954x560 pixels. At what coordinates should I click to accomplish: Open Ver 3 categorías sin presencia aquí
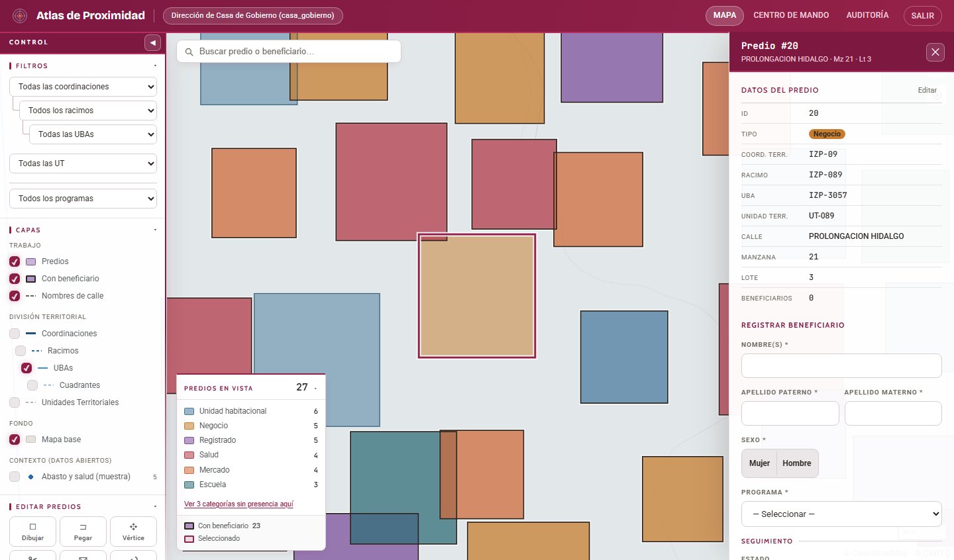point(238,504)
